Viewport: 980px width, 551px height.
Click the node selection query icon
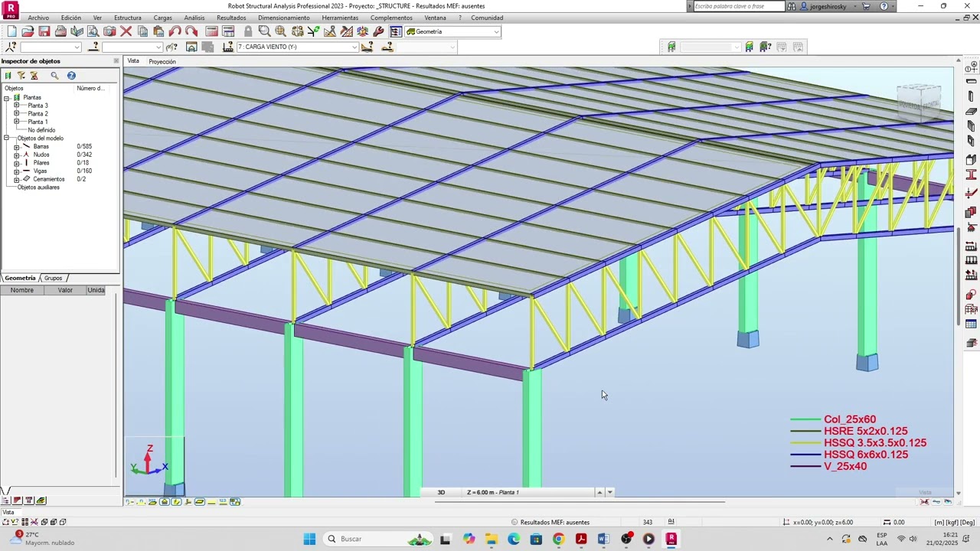pos(11,47)
